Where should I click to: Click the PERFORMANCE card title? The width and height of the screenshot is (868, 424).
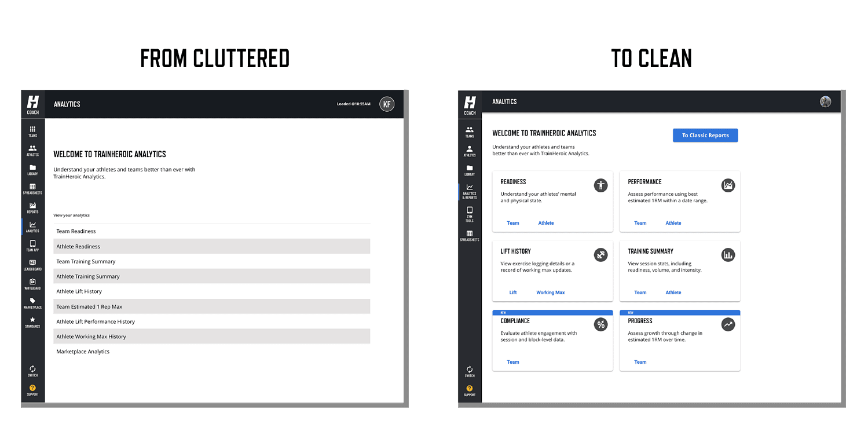[644, 182]
